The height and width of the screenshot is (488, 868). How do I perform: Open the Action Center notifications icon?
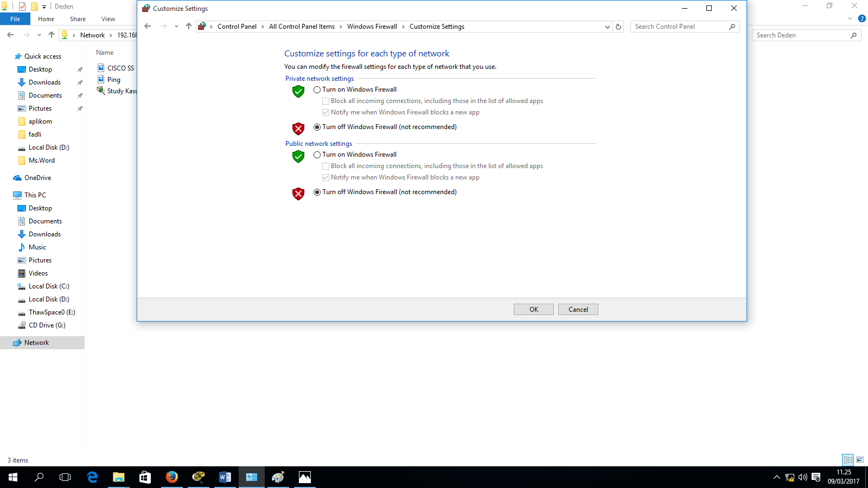[816, 477]
